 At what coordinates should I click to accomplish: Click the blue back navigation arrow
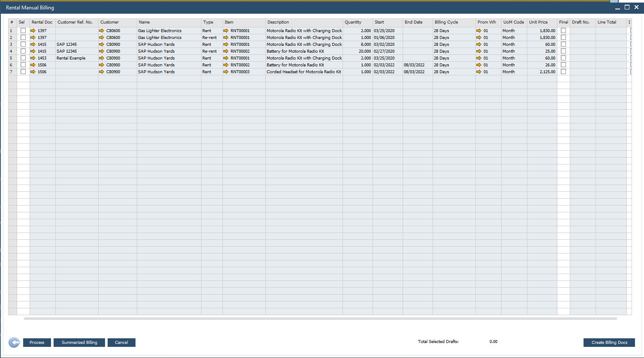(x=14, y=342)
